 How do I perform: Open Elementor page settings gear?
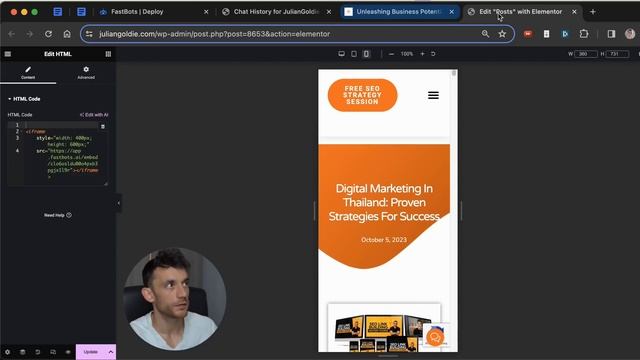[7, 352]
